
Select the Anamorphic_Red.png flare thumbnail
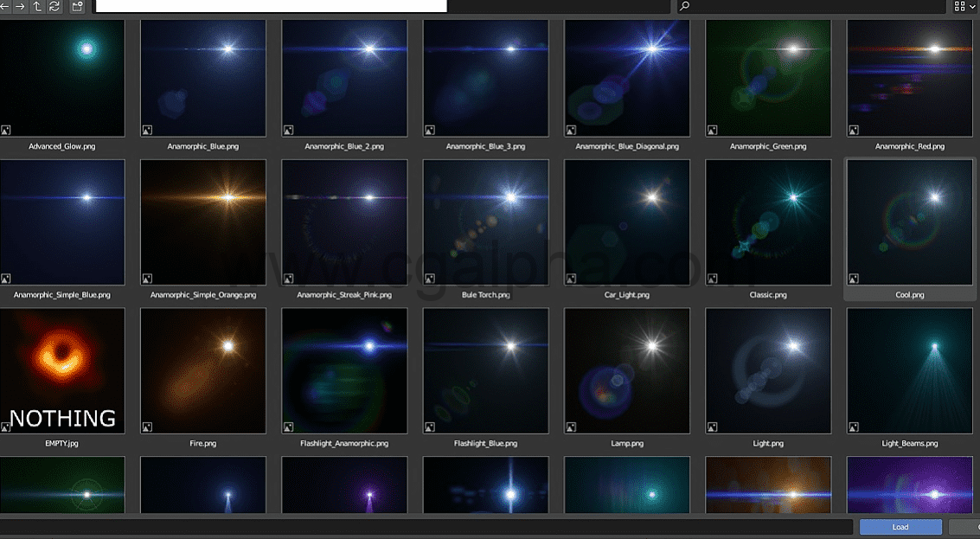[910, 78]
